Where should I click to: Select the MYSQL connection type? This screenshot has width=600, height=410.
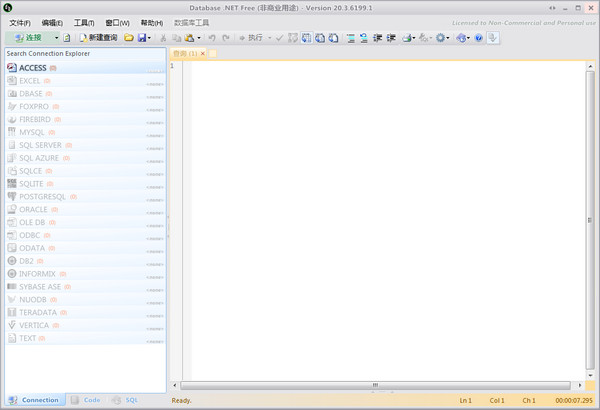tap(31, 132)
